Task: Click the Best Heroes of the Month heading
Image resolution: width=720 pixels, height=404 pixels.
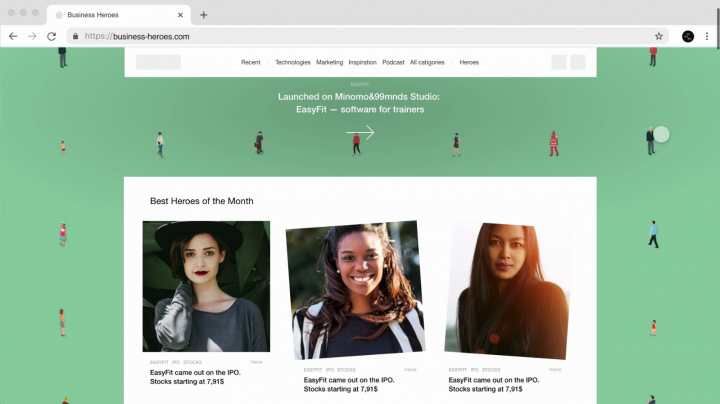Action: coord(202,201)
